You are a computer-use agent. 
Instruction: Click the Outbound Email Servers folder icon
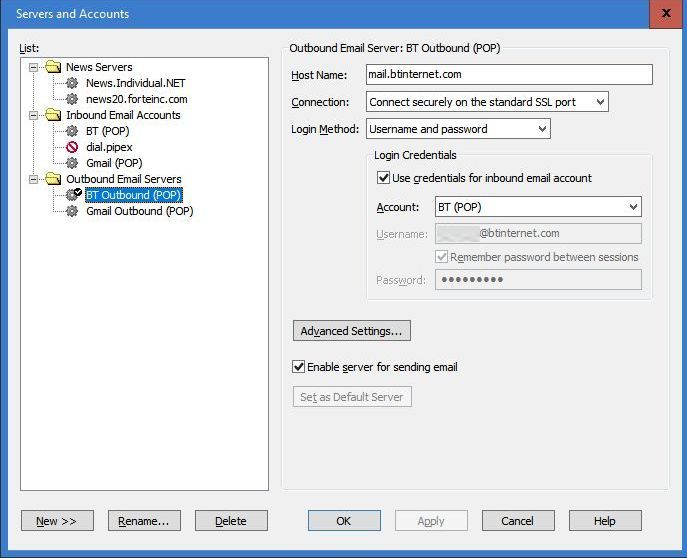53,179
